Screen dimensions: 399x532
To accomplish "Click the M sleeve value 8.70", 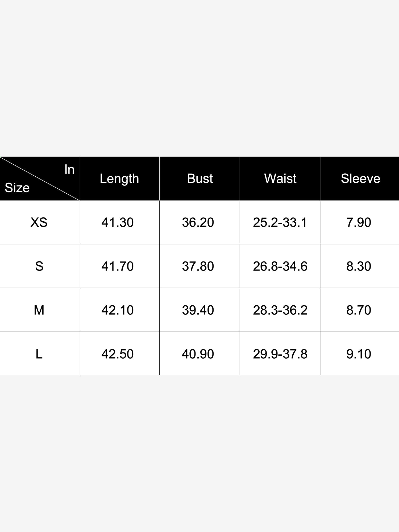I will [359, 310].
